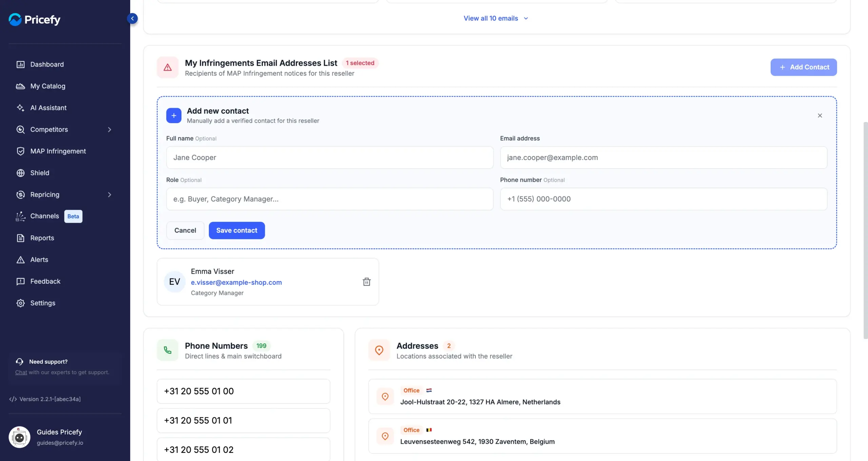Click the Shield globe icon
Screen dimensions: 868x461
coord(21,173)
